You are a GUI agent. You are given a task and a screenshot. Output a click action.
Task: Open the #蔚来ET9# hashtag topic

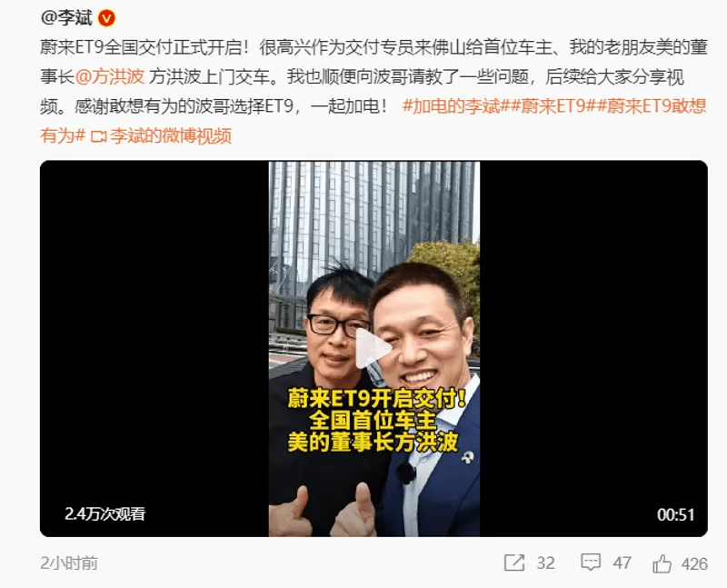549,106
